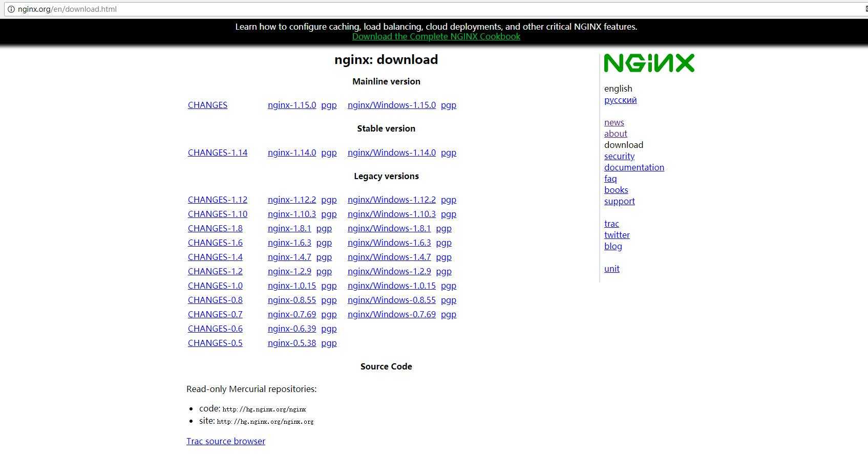The height and width of the screenshot is (458, 868).
Task: Download nginx-1.10.3
Action: (x=292, y=214)
